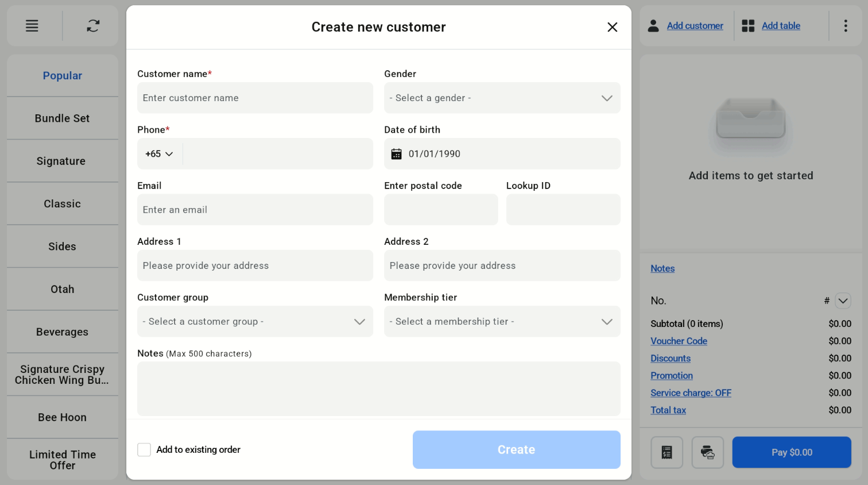Open the Gender dropdown
The width and height of the screenshot is (868, 485).
tap(502, 98)
